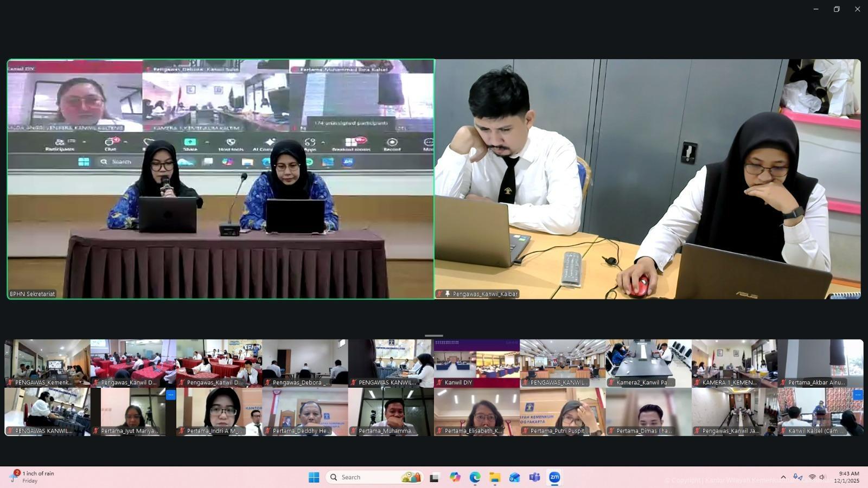Open more options on Pertama_Iyut Mariya tile
This screenshot has width=868, height=488.
[x=170, y=395]
